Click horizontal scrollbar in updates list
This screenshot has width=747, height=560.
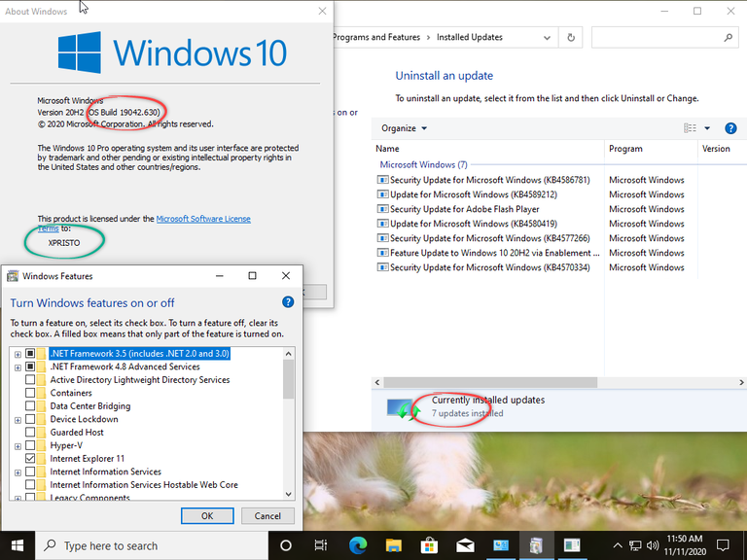490,382
